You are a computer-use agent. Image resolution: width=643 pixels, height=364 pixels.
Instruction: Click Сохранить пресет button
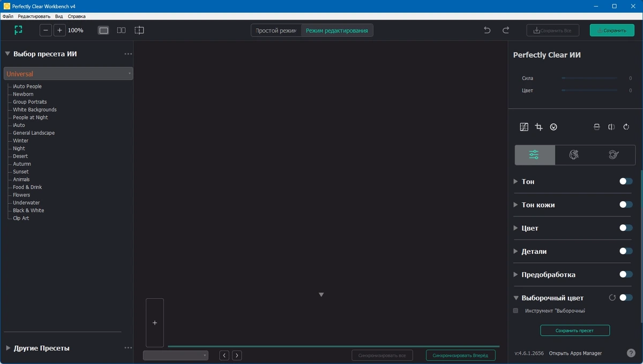(575, 330)
